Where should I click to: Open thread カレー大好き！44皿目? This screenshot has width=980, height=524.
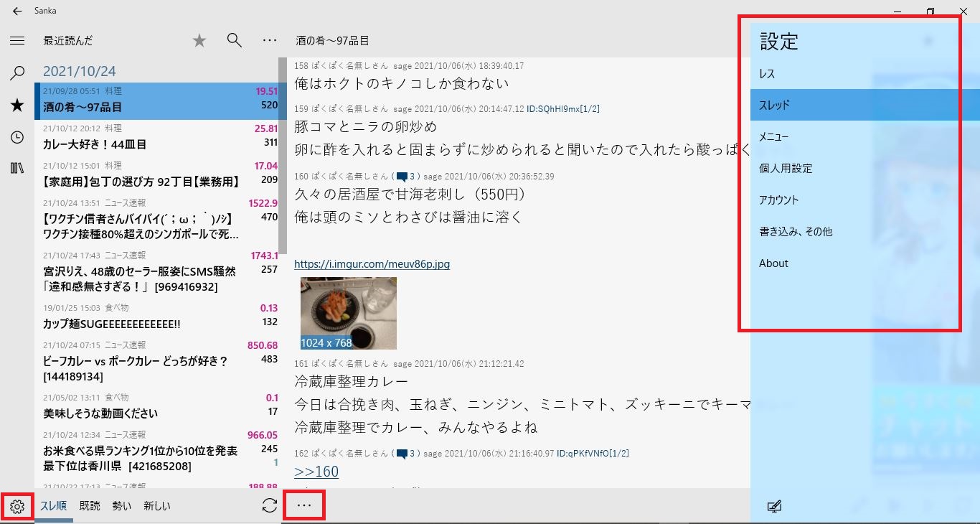pyautogui.click(x=156, y=138)
